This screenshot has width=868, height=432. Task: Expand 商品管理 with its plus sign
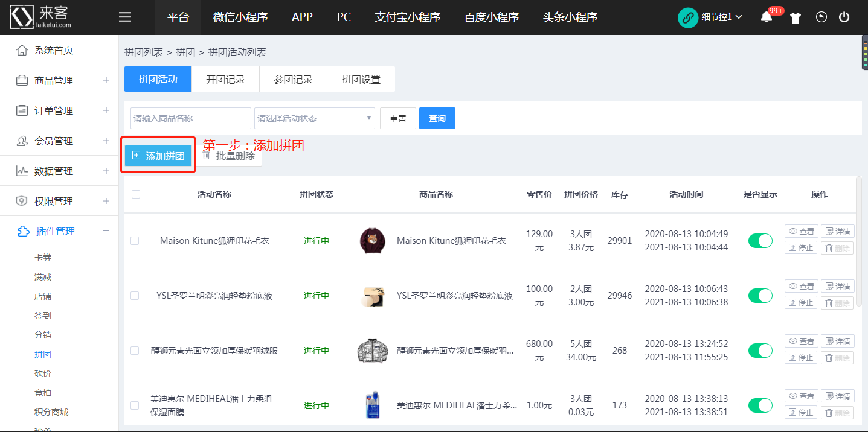pyautogui.click(x=106, y=80)
